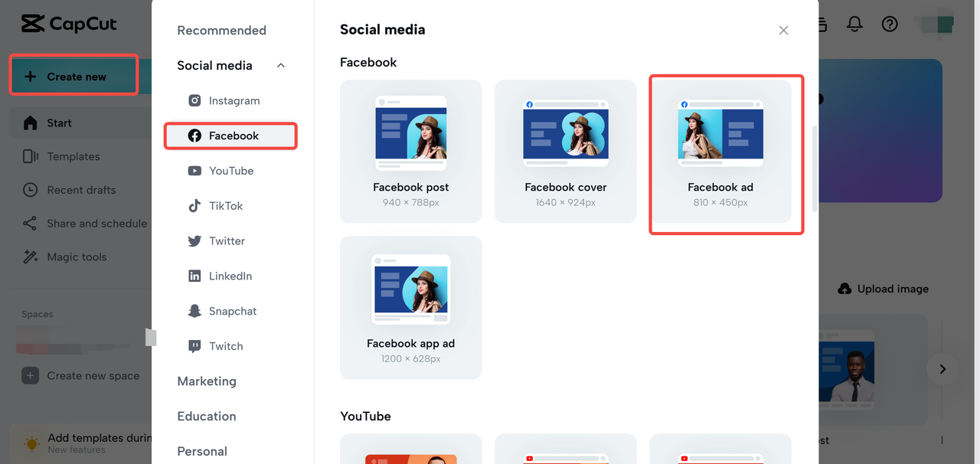
Task: Select the Social media category label
Action: [x=214, y=66]
